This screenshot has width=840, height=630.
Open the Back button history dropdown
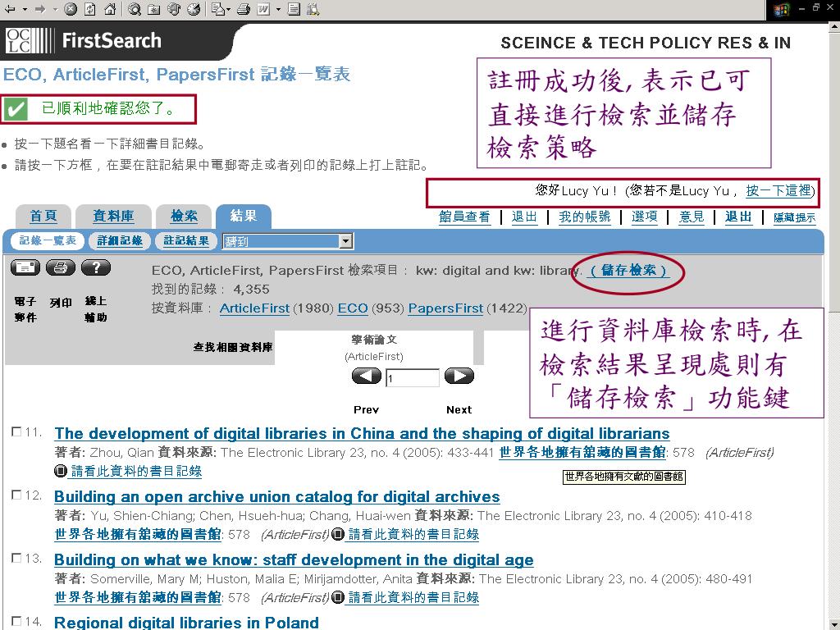[x=25, y=9]
